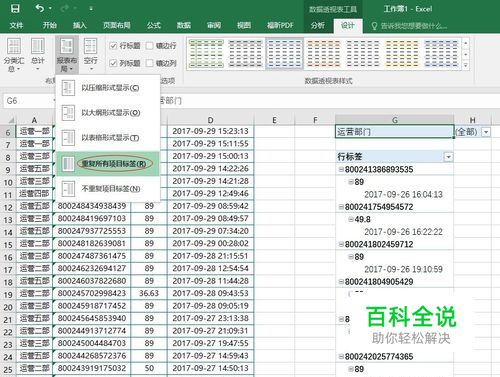
Task: Collapse the 800241754954572 pivot item
Action: pos(341,207)
